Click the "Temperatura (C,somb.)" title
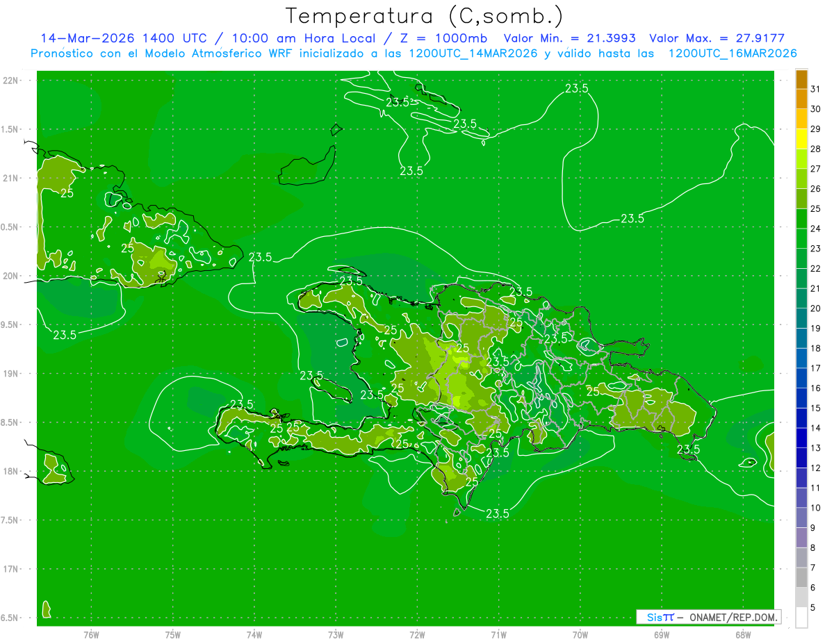Screen dimensions: 834x644 425,16
